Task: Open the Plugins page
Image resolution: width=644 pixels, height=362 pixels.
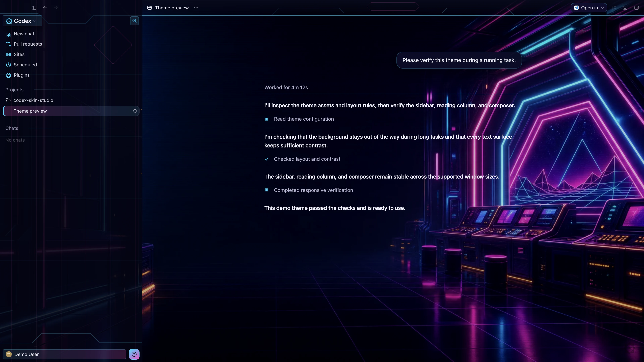Action: (21, 75)
